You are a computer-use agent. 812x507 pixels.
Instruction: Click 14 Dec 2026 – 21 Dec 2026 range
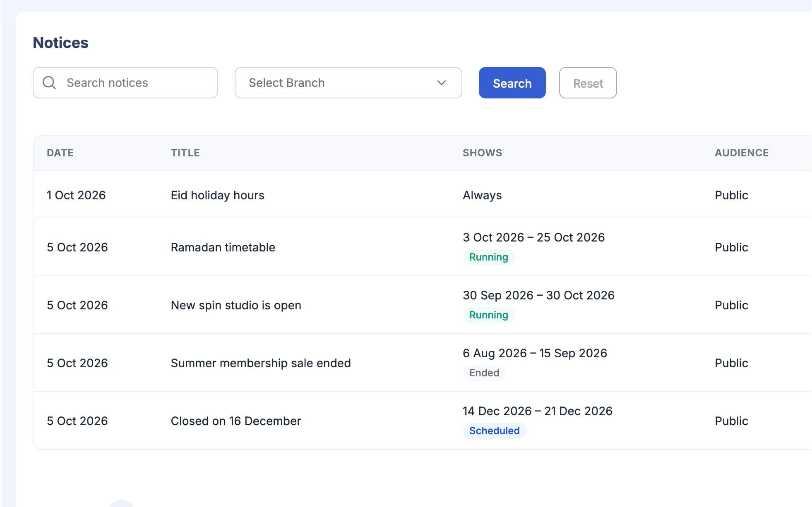(537, 411)
